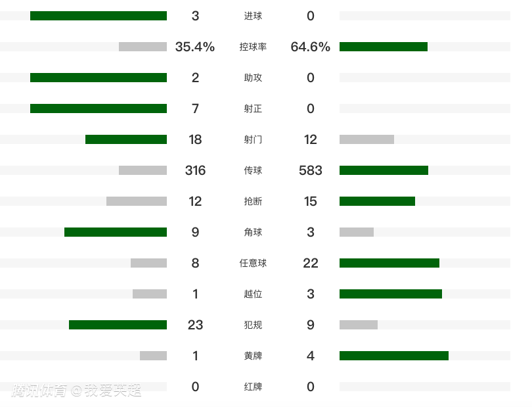Click the 红牌 stat label
Viewport: 532px width, 407px height.
253,387
